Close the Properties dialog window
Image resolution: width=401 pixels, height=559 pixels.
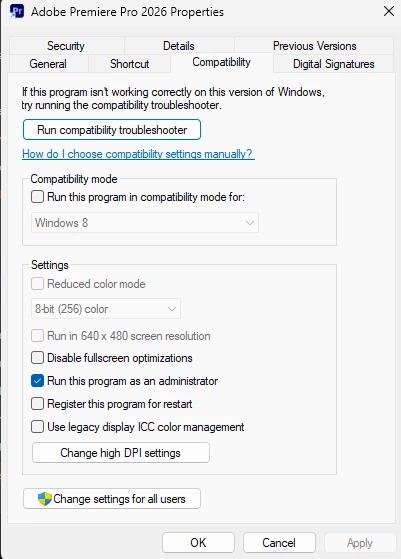(389, 11)
